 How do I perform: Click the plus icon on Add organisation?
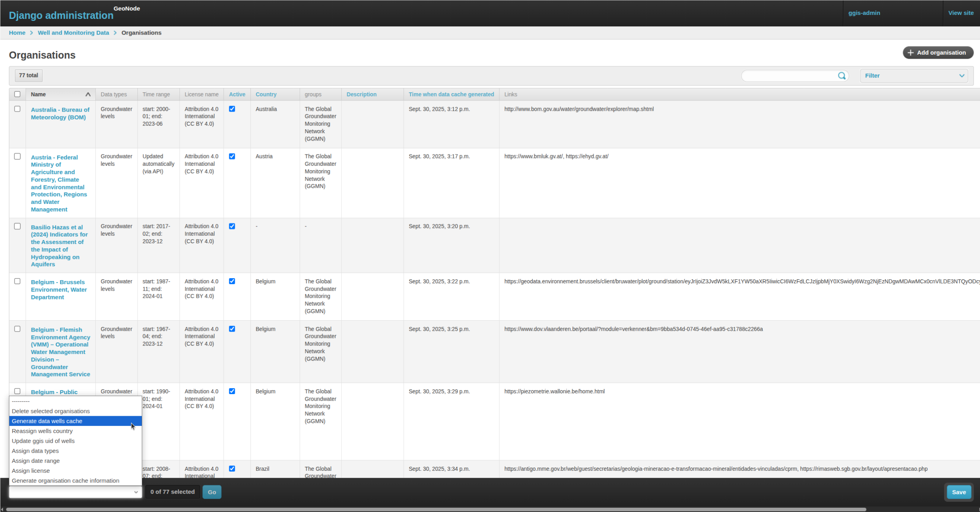coord(911,52)
